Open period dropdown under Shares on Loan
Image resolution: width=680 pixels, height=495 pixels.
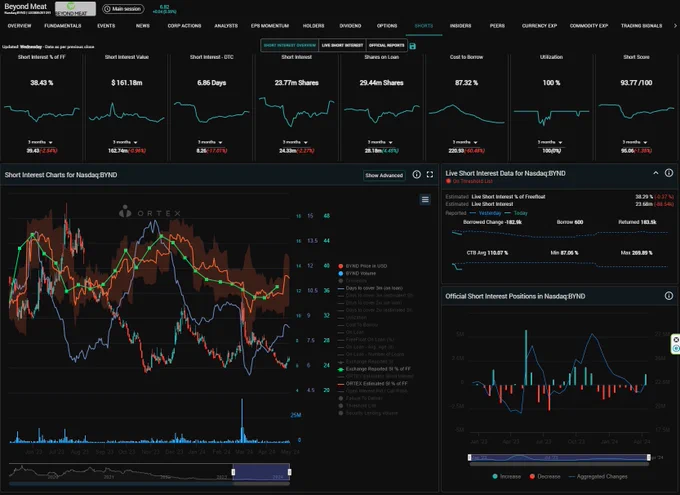(380, 142)
